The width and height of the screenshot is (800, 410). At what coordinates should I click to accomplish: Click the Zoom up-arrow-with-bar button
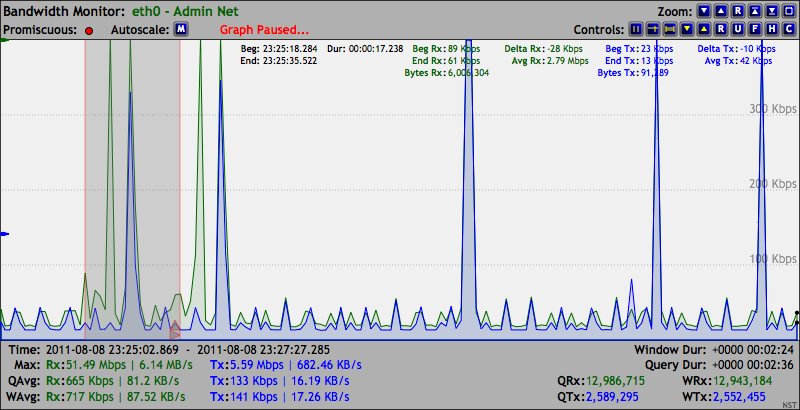point(755,12)
